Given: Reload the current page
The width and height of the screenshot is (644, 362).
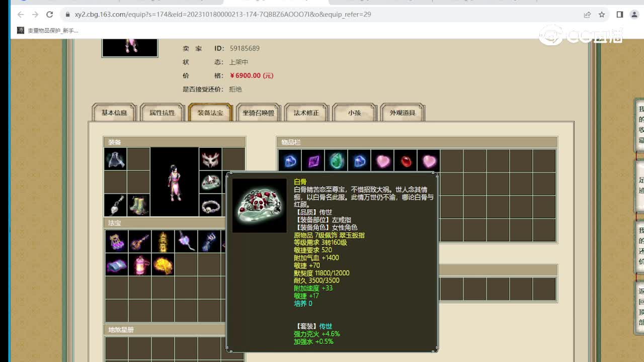Looking at the screenshot, I should pos(49,15).
